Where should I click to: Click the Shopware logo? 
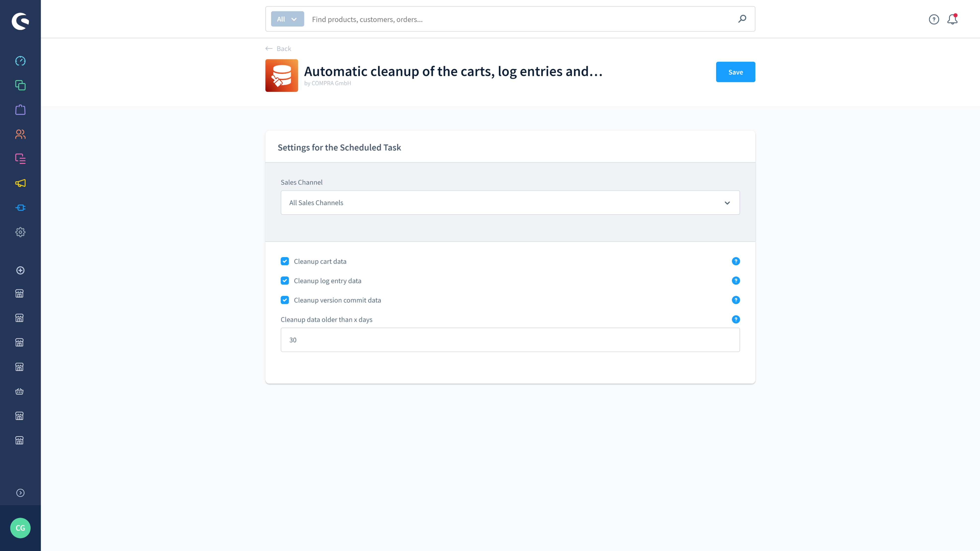(x=20, y=21)
